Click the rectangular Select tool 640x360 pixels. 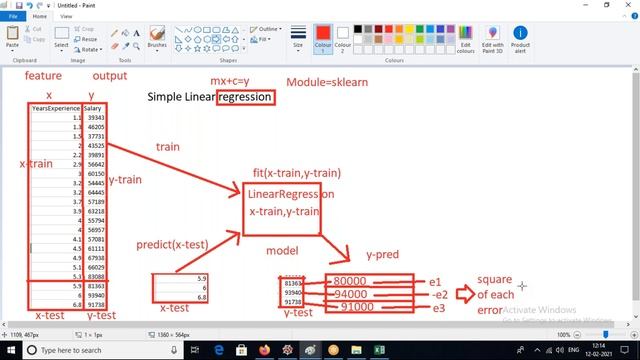pos(62,33)
